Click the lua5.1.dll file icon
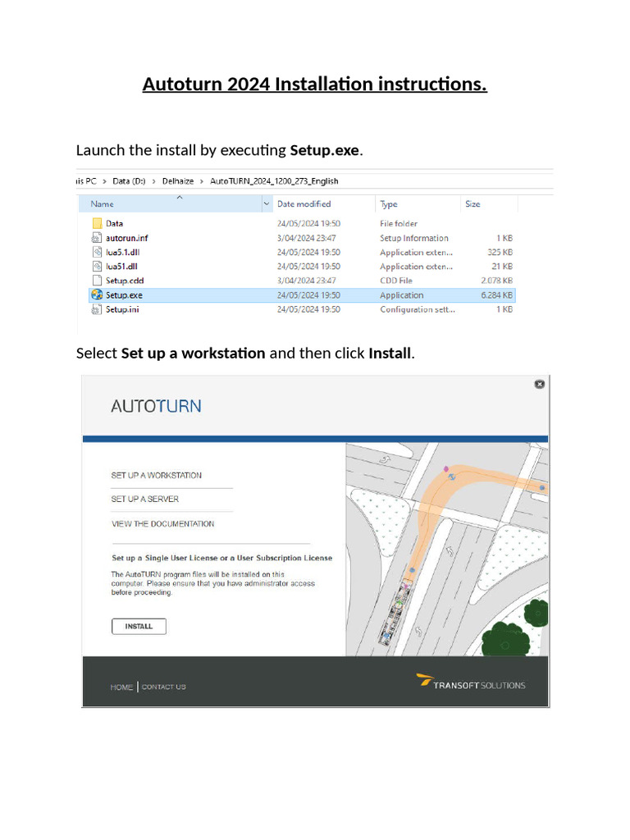Image resolution: width=630 pixels, height=840 pixels. (x=97, y=252)
